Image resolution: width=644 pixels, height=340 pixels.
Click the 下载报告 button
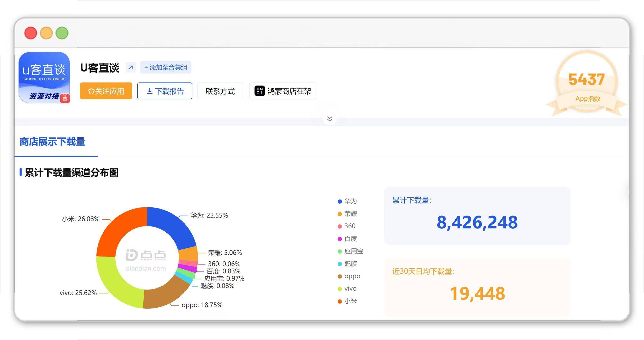point(165,91)
